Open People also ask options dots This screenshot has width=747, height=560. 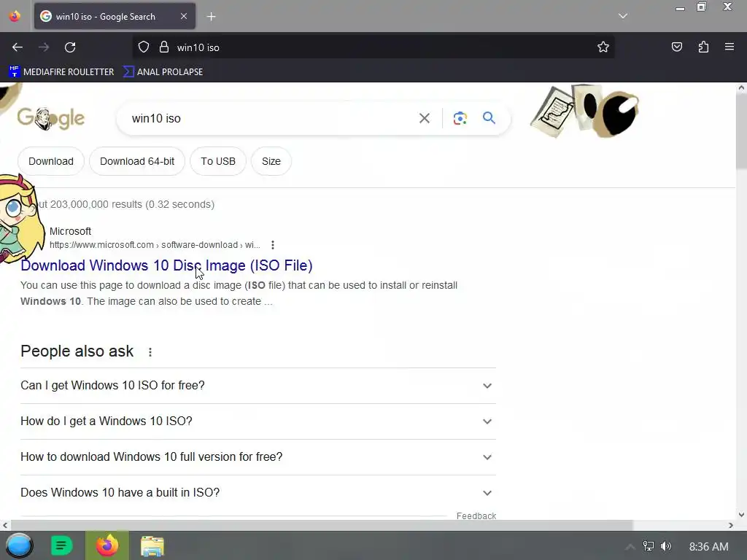pos(150,352)
